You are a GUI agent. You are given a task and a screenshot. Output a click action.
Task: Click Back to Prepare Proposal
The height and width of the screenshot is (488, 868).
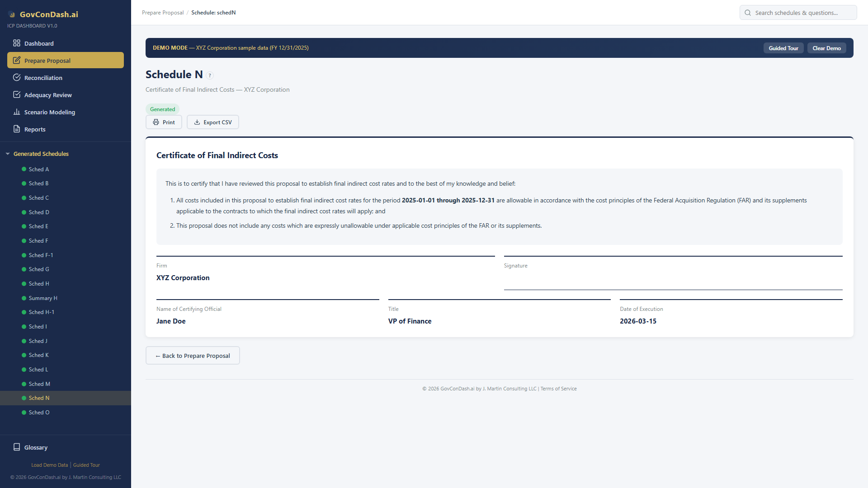coord(193,356)
